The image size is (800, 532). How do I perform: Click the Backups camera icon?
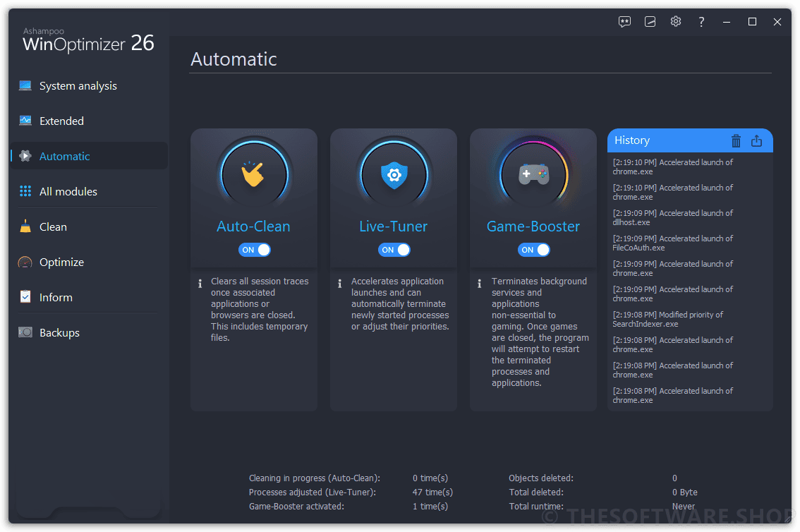25,332
